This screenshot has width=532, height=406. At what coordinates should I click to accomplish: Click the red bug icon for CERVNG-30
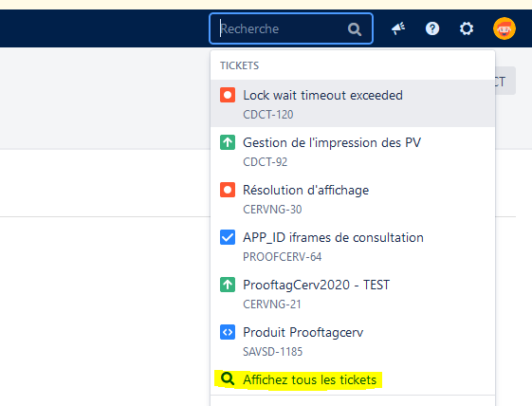coord(228,190)
